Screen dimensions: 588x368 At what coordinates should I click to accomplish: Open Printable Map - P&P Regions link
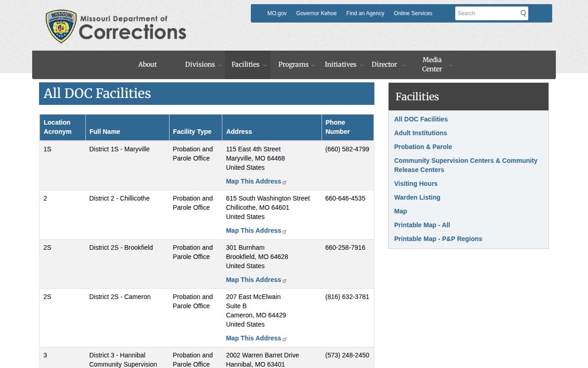(x=438, y=239)
